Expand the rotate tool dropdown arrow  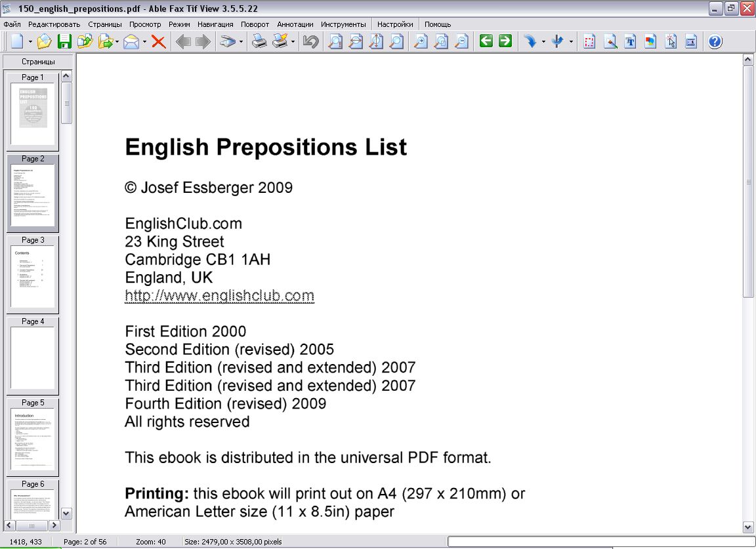[543, 42]
